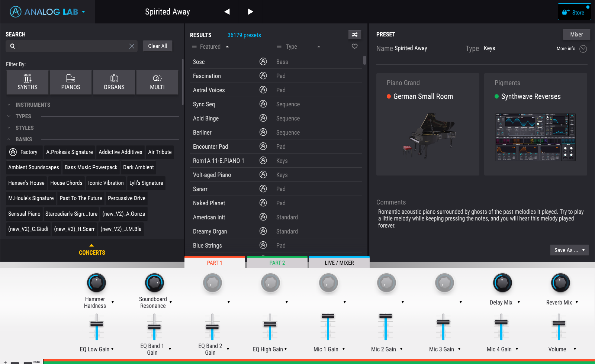
Task: Sort results by Featured column
Action: [210, 46]
